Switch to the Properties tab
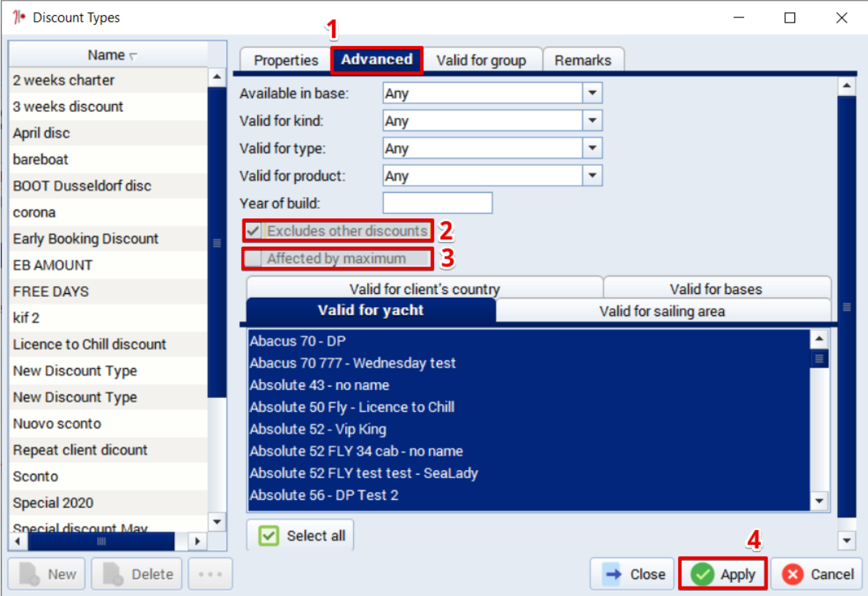This screenshot has height=596, width=868. point(285,60)
